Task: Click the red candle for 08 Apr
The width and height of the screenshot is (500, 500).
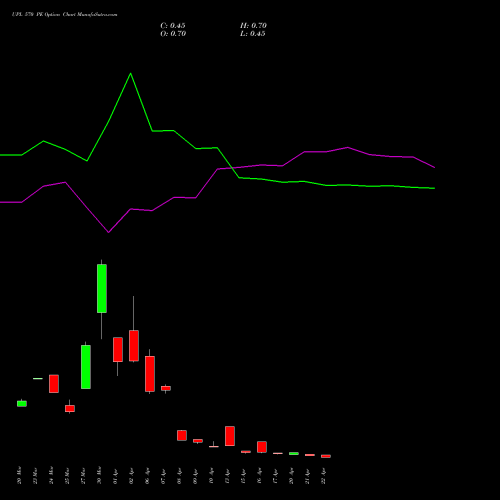Action: [182, 435]
